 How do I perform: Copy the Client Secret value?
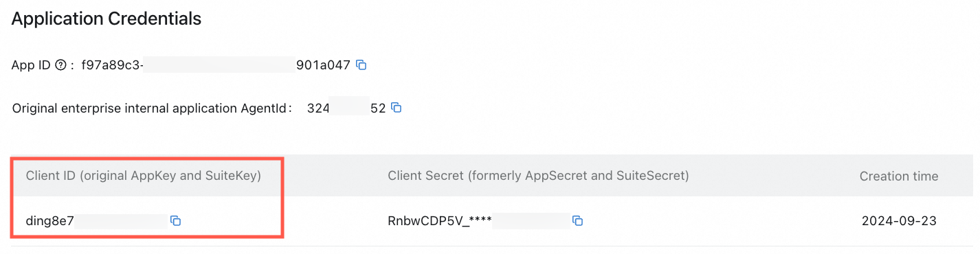578,220
